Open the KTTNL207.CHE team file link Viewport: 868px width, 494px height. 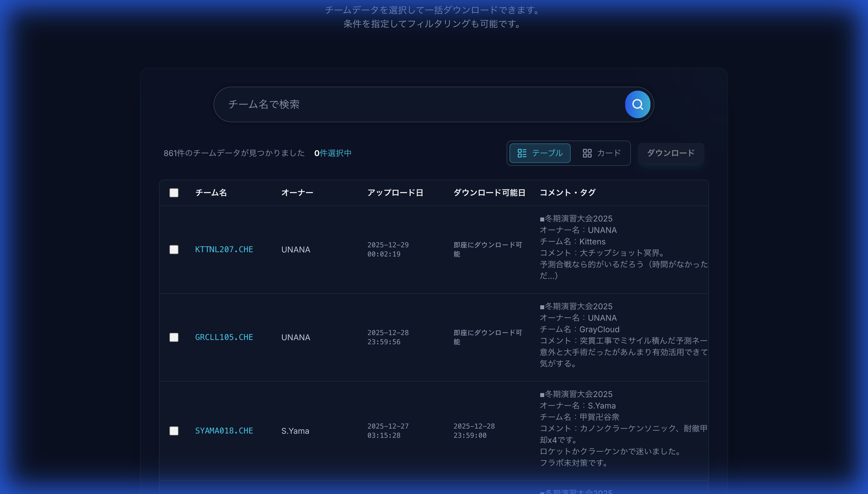pos(224,249)
